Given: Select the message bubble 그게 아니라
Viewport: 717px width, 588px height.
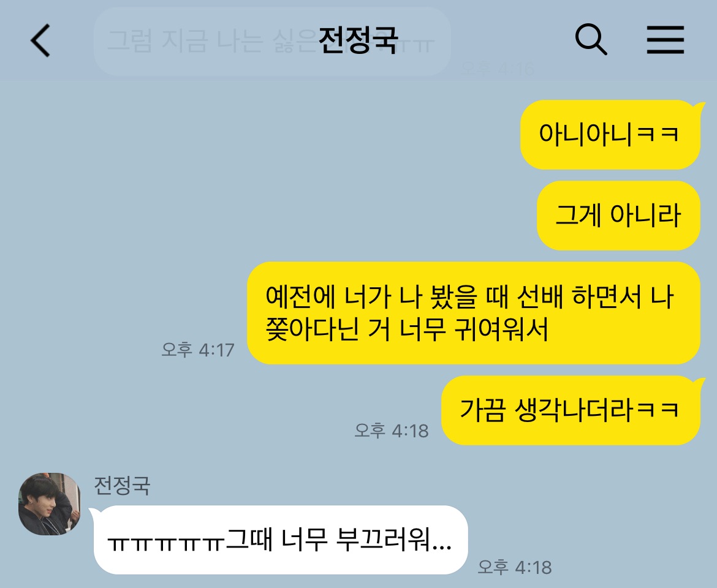Looking at the screenshot, I should [618, 216].
